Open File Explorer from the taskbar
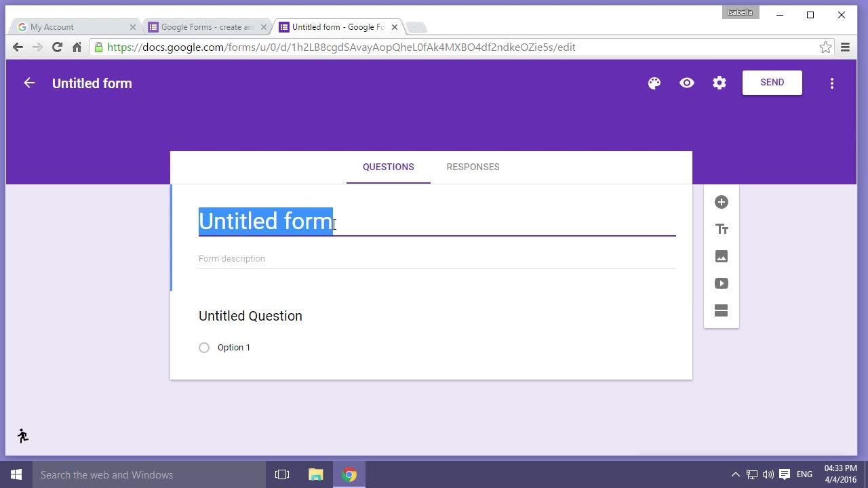 tap(316, 474)
